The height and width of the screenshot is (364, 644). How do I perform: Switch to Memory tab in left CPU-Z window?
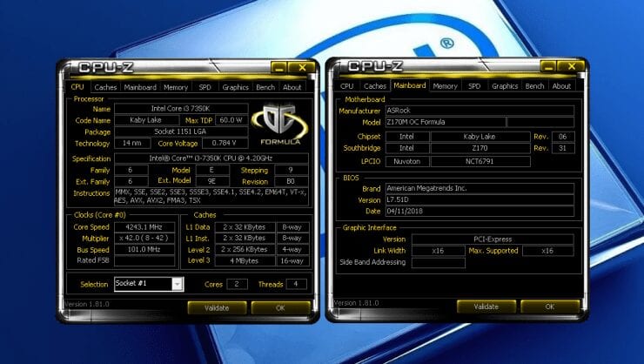tap(176, 87)
